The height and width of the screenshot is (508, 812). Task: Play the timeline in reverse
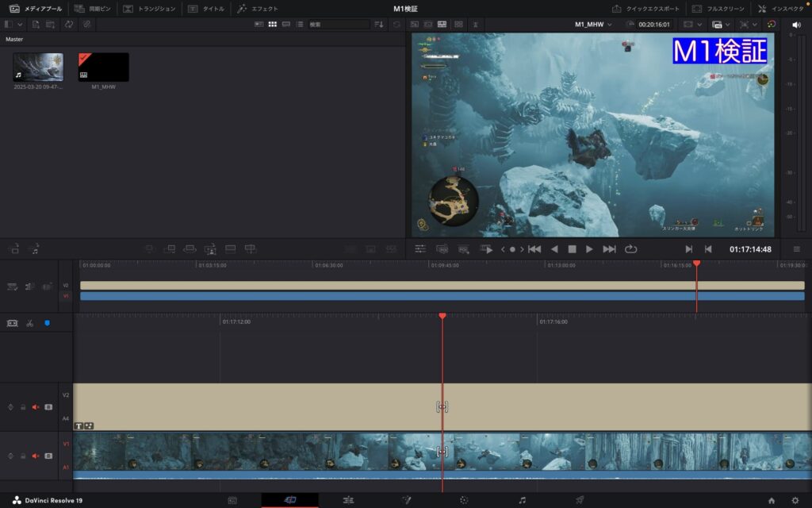click(x=554, y=249)
